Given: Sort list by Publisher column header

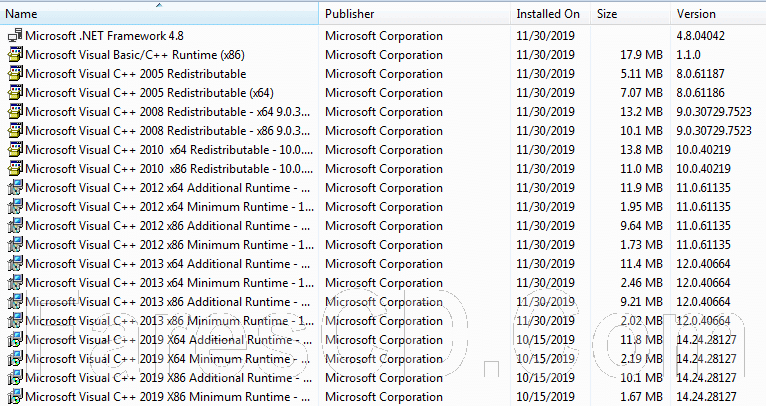Looking at the screenshot, I should [415, 14].
